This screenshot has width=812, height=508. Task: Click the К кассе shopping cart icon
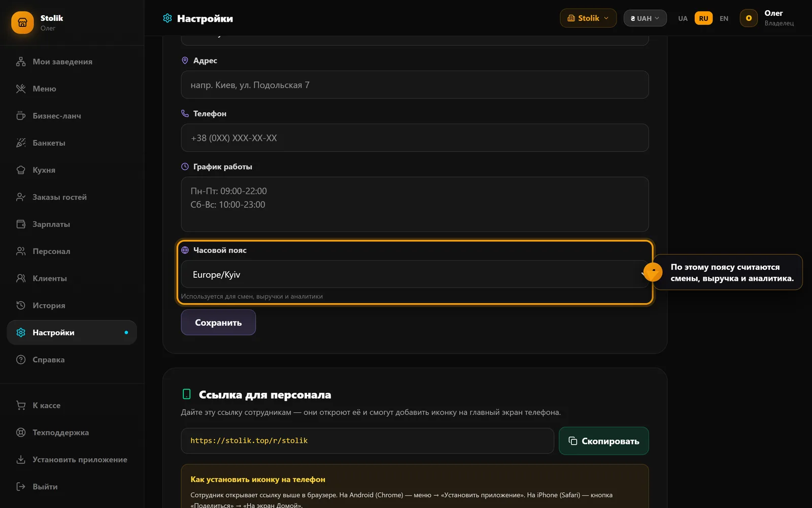(x=21, y=405)
